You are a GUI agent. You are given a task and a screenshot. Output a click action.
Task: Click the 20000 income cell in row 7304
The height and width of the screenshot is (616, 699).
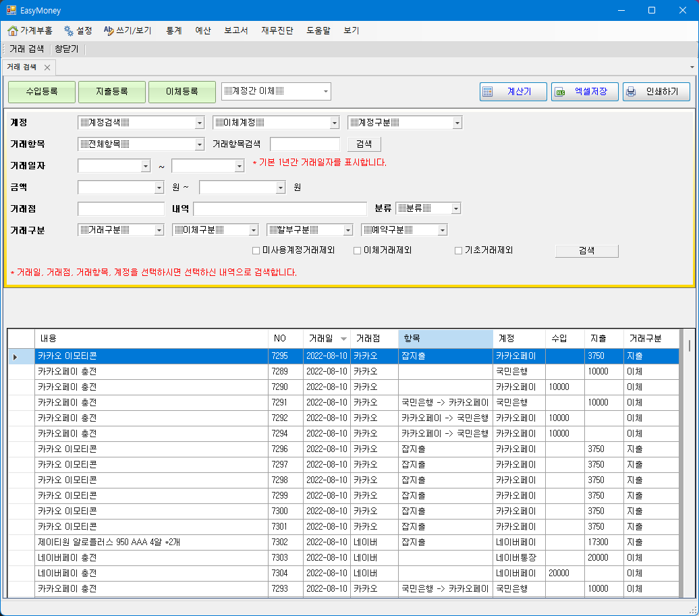[x=564, y=573]
